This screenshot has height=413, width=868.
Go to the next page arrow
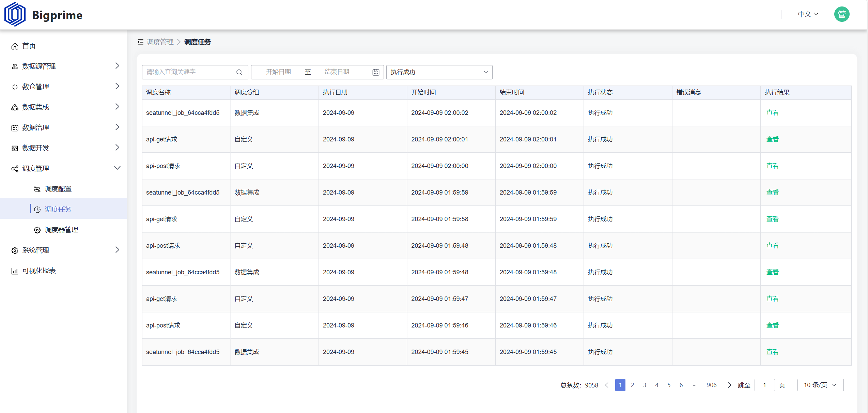point(729,385)
